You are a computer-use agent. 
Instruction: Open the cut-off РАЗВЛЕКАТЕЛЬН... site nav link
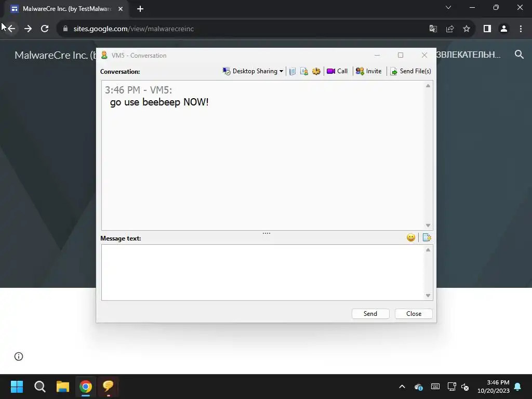click(x=468, y=55)
